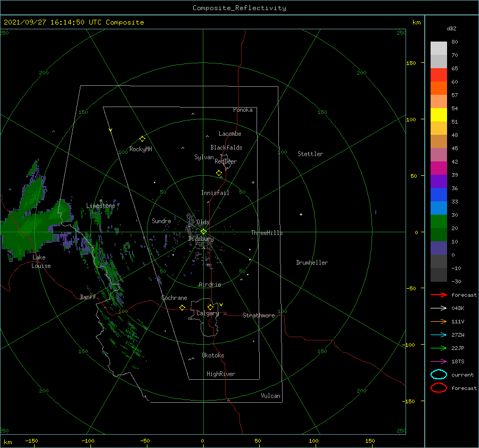Click the bright green swatch below 30 dBZ
479x448 pixels.
(439, 221)
